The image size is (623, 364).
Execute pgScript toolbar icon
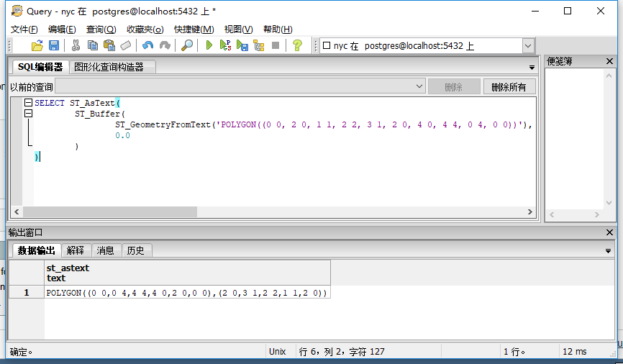(225, 46)
